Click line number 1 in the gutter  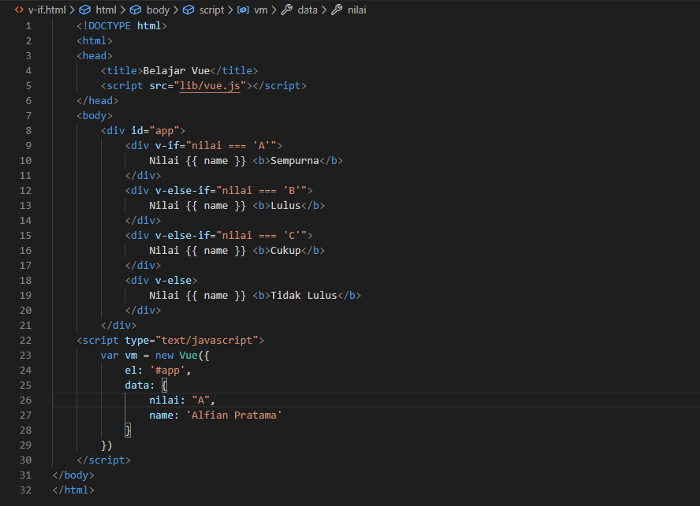coord(29,25)
